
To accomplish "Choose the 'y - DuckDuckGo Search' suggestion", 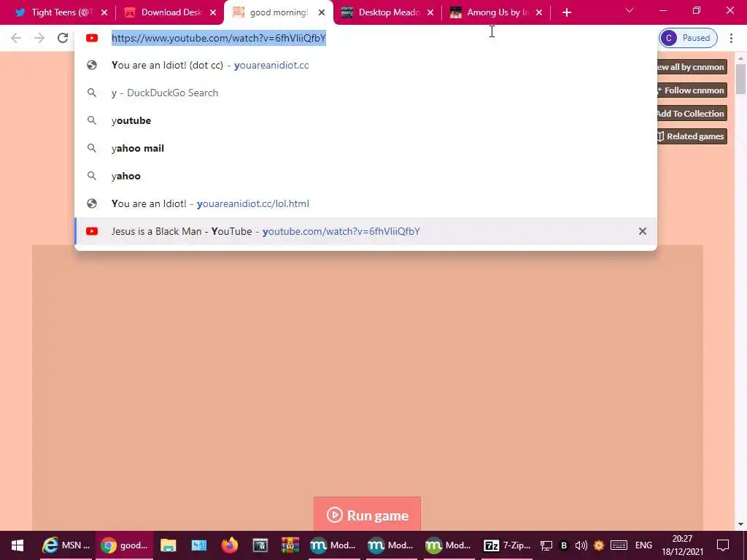I will [x=365, y=93].
